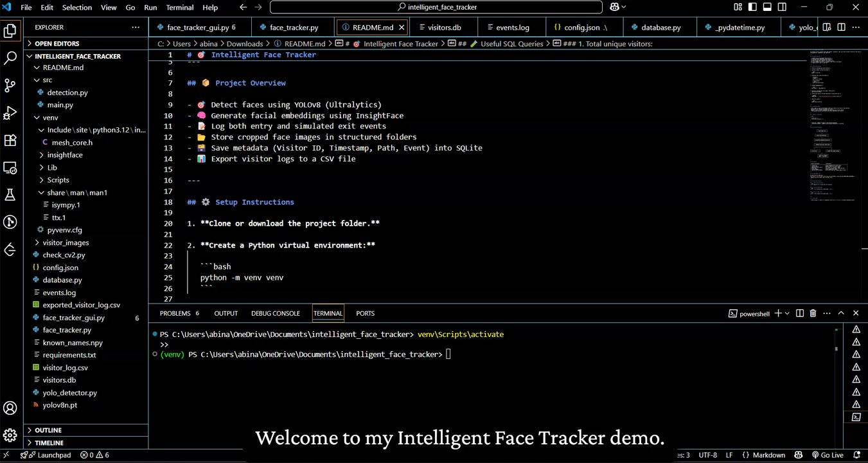Switch to the Ports panel tab

coord(366,313)
